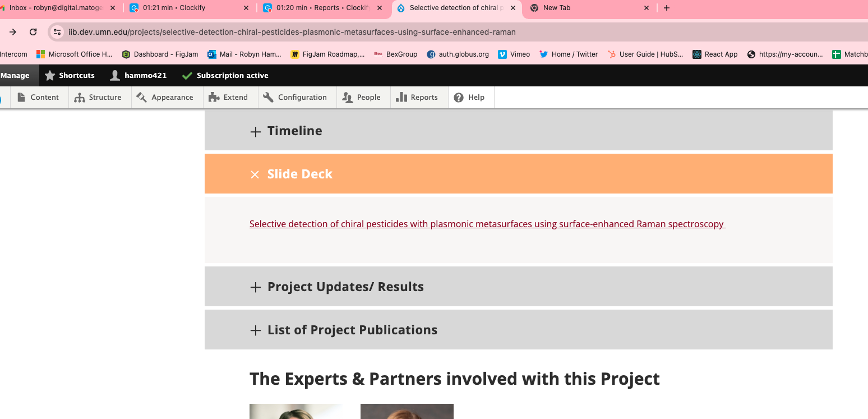868x419 pixels.
Task: Open the Content admin menu
Action: pyautogui.click(x=38, y=97)
